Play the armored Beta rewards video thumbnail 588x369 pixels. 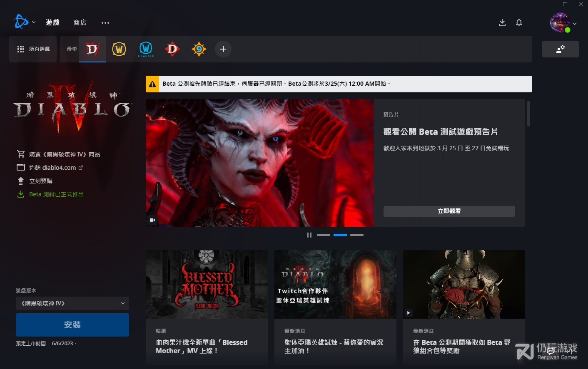coord(464,284)
